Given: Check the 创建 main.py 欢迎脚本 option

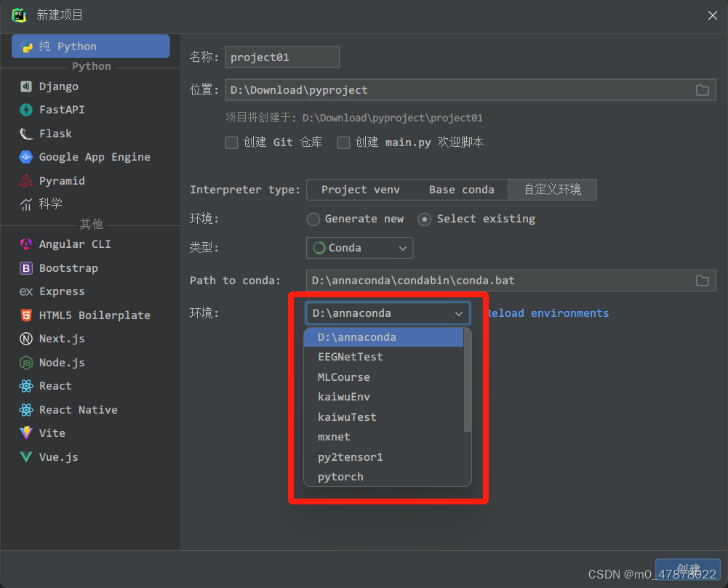Looking at the screenshot, I should (x=343, y=142).
